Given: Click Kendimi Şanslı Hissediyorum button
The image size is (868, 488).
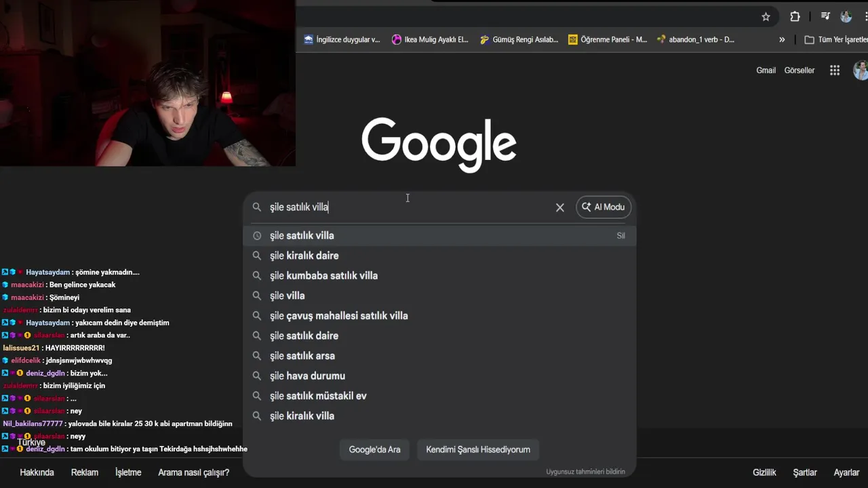Looking at the screenshot, I should tap(478, 449).
